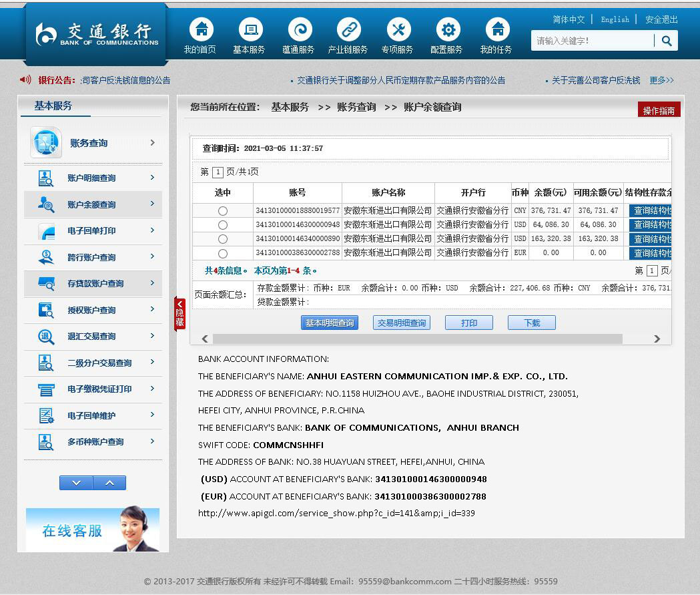This screenshot has width=700, height=595.
Task: Click the search magnifier icon
Action: tap(667, 41)
